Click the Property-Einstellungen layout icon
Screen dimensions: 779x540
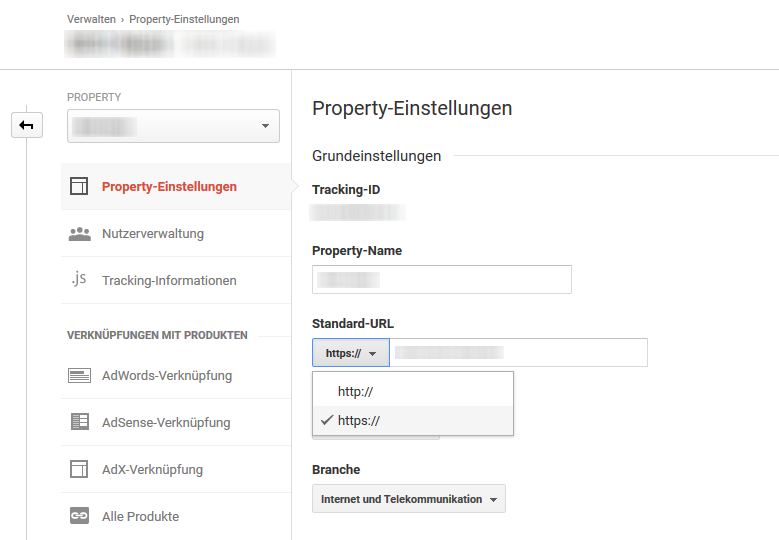pos(79,186)
